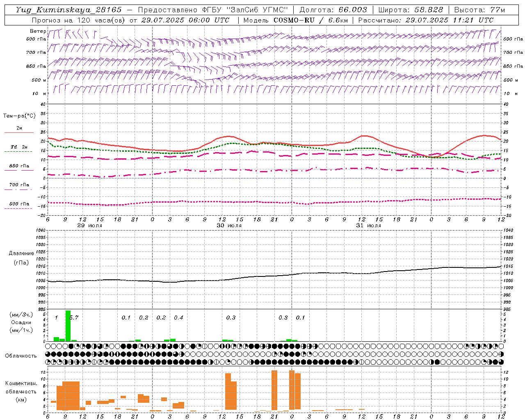Viewport: 525px width, 420px height.
Task: Click the Тем-ра(°C) axis label
Action: 19,116
